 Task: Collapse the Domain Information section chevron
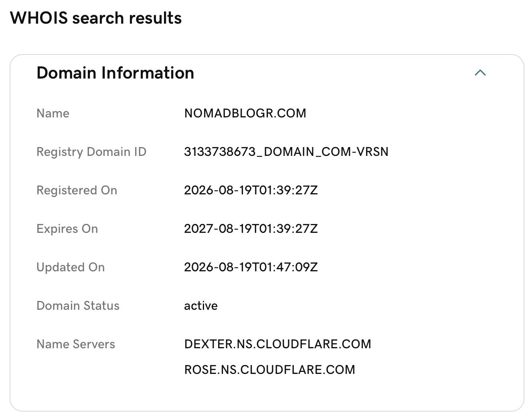click(x=480, y=73)
